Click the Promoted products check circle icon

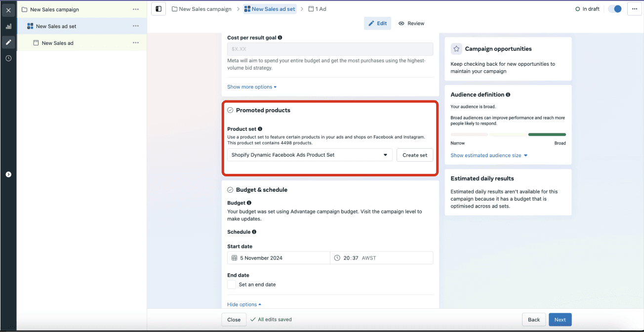[230, 110]
